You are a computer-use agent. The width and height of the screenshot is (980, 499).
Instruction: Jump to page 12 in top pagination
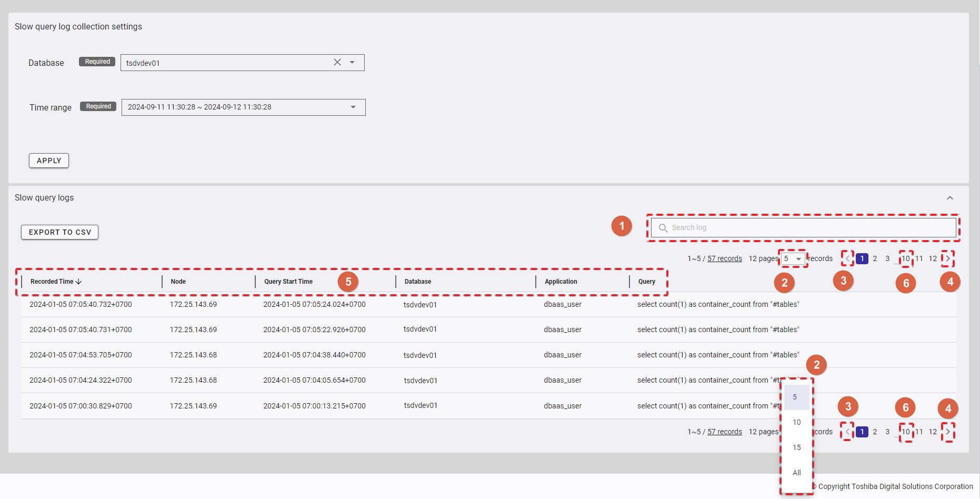click(x=933, y=258)
